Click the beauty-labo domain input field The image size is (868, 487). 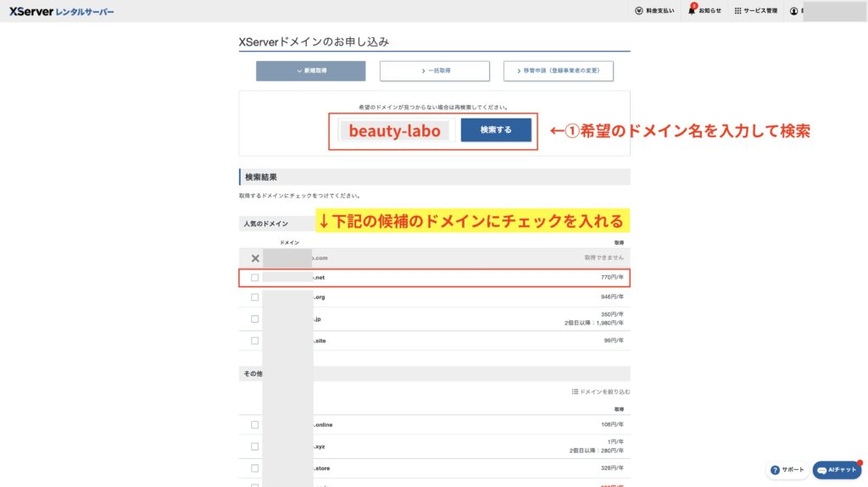[x=394, y=130]
